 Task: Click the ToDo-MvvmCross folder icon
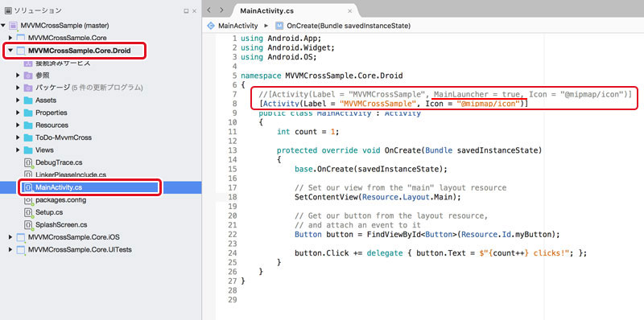click(x=28, y=137)
